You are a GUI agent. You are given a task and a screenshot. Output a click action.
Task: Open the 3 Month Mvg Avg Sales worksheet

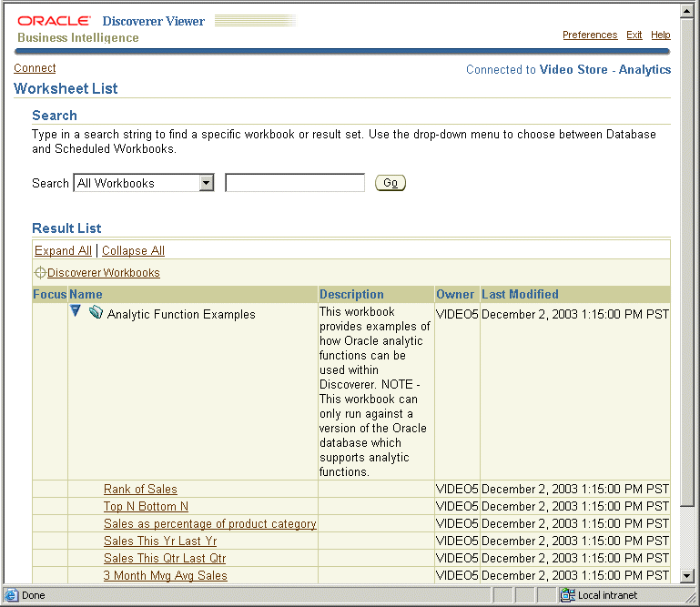165,575
